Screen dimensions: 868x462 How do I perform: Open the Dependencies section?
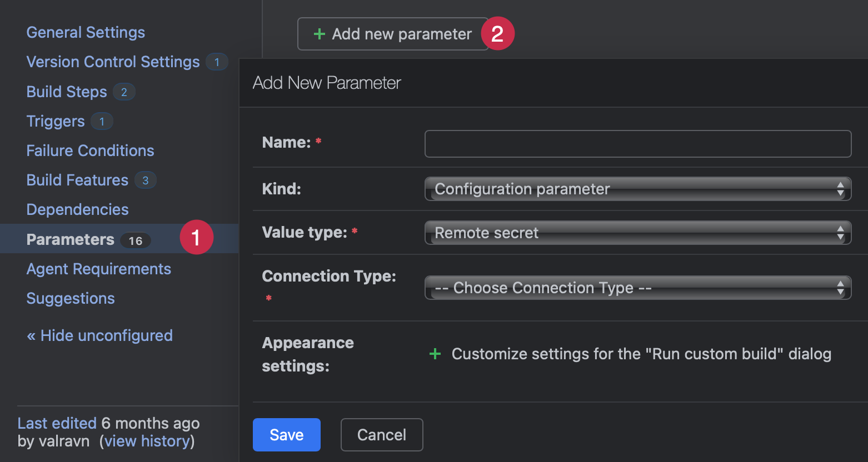[77, 210]
